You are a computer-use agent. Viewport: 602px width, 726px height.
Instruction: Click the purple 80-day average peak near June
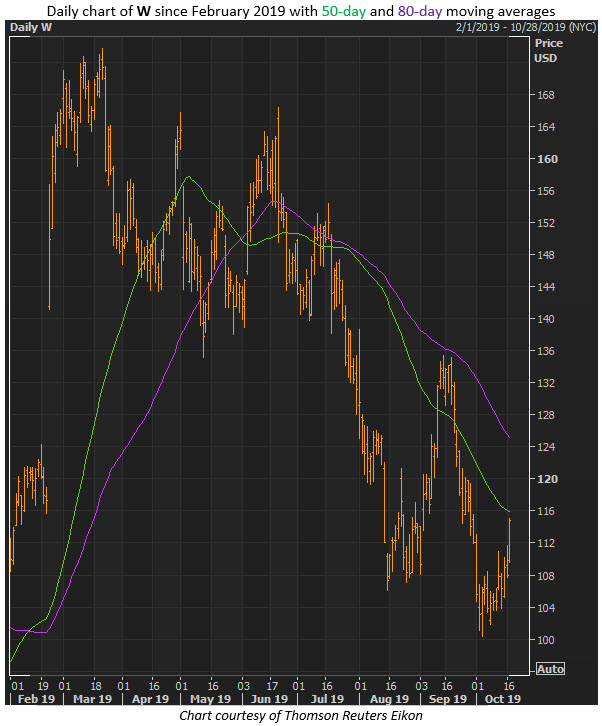point(273,201)
